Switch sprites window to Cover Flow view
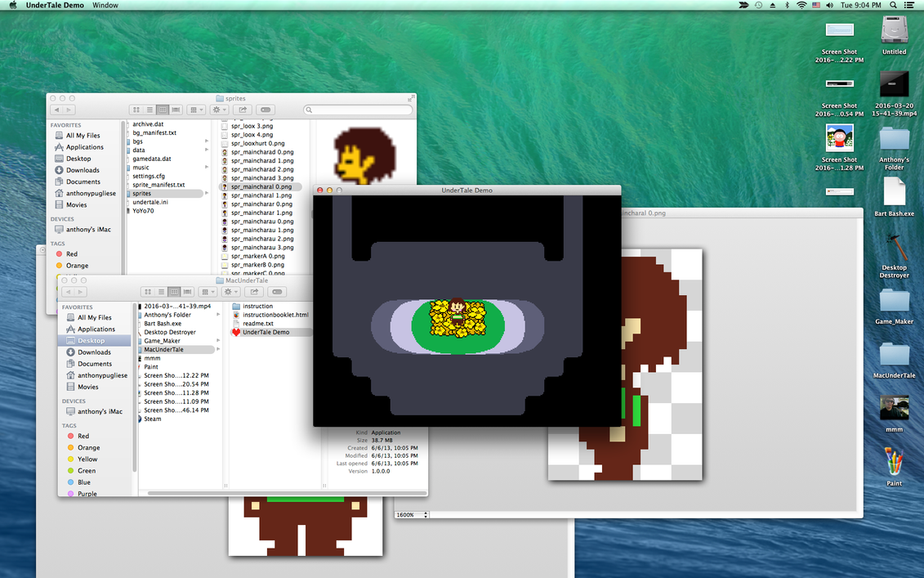Screen dimensions: 924x578 coord(176,110)
